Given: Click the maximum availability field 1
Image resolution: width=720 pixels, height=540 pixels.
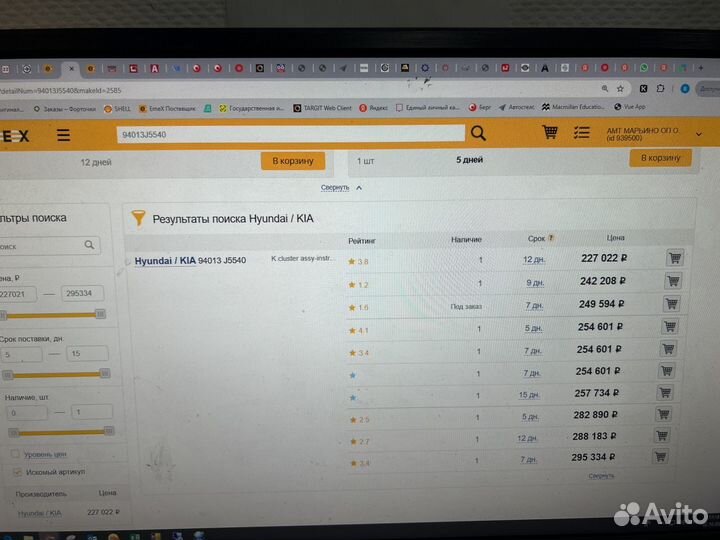Looking at the screenshot, I should point(92,412).
